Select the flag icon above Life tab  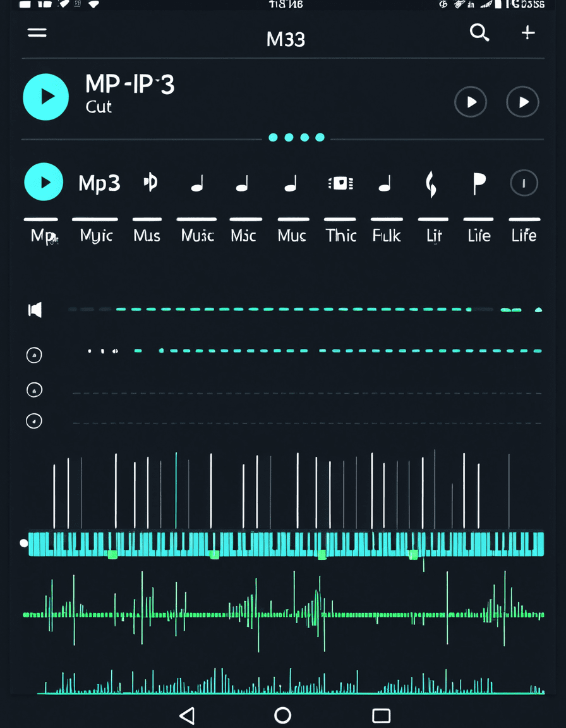(479, 183)
